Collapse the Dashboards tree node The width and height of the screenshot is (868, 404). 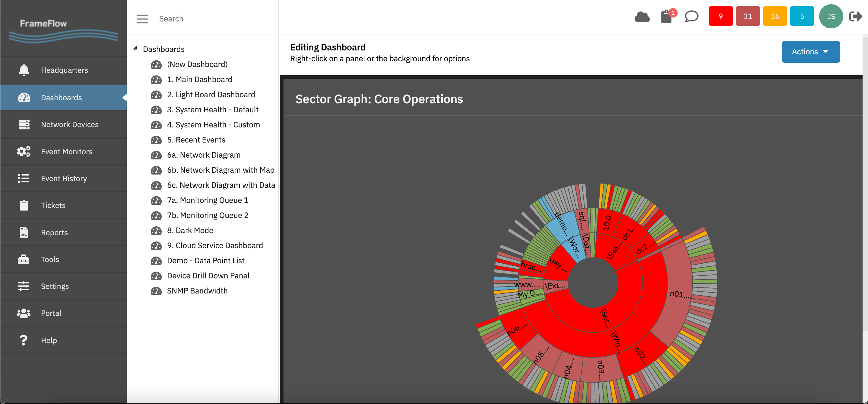pos(135,48)
